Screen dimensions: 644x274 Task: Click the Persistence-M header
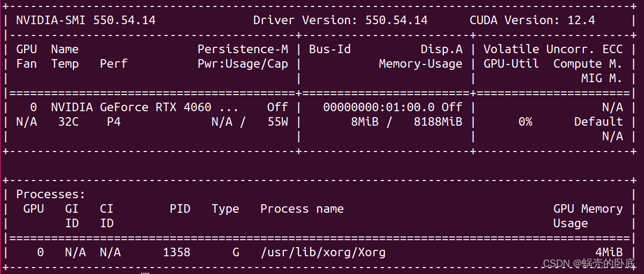243,49
